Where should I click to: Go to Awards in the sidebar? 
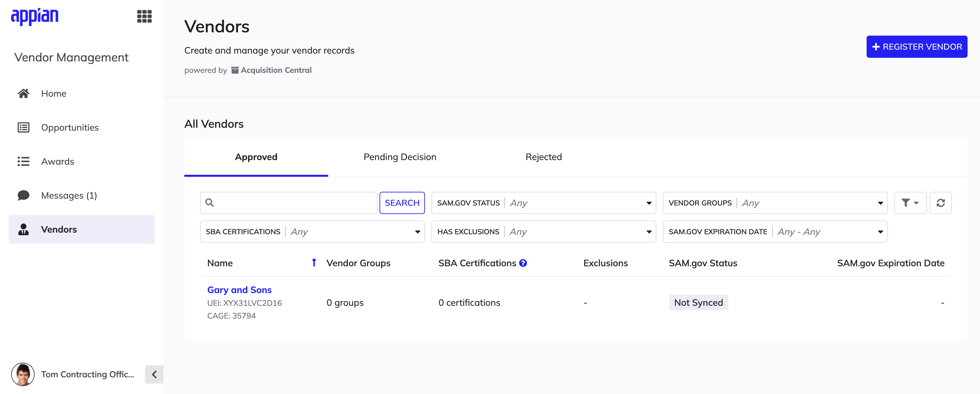click(x=81, y=161)
